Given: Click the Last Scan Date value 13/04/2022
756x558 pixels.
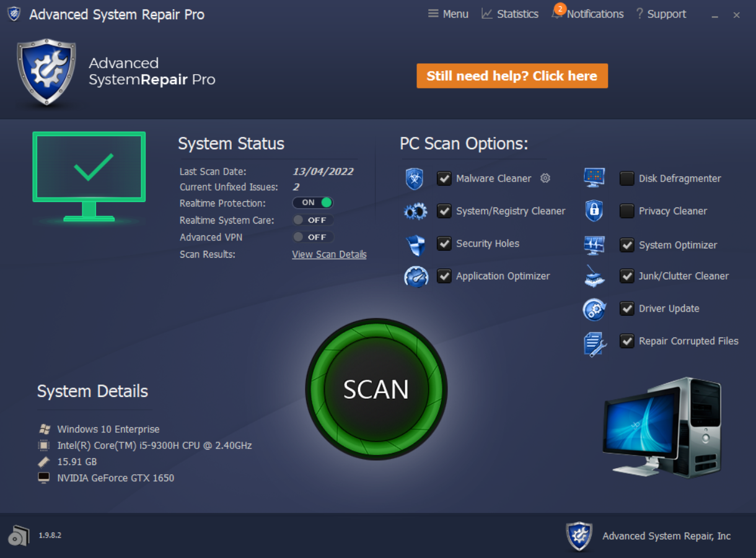Looking at the screenshot, I should [x=323, y=172].
